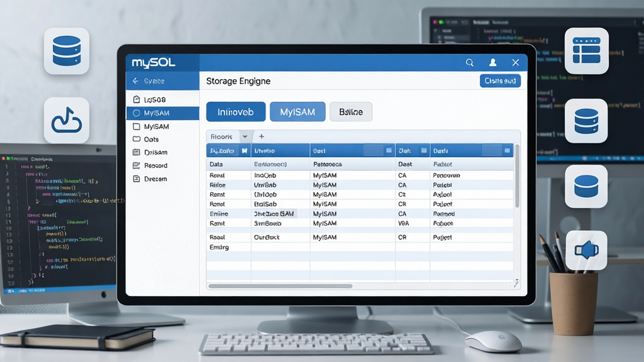644x362 pixels.
Task: Expand dropdown arrow next to Ftooris
Action: [x=245, y=136]
